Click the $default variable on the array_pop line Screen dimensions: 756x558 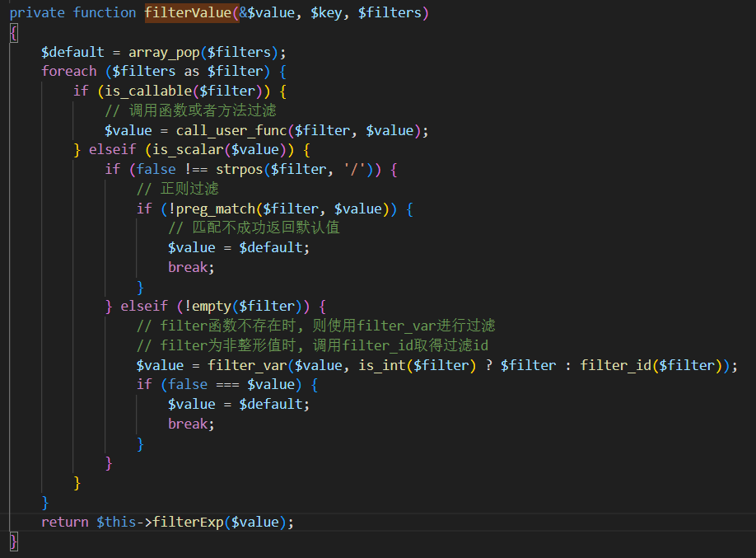(72, 52)
